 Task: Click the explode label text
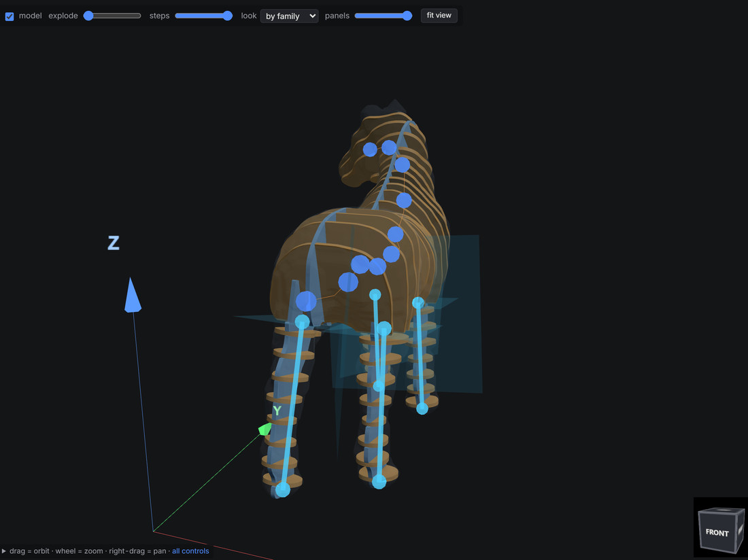point(63,16)
